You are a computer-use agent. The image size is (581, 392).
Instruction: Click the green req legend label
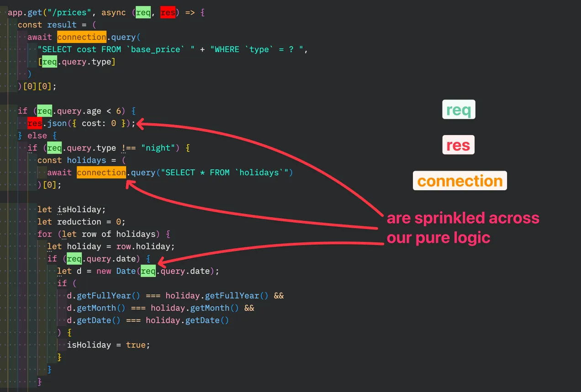click(x=459, y=110)
